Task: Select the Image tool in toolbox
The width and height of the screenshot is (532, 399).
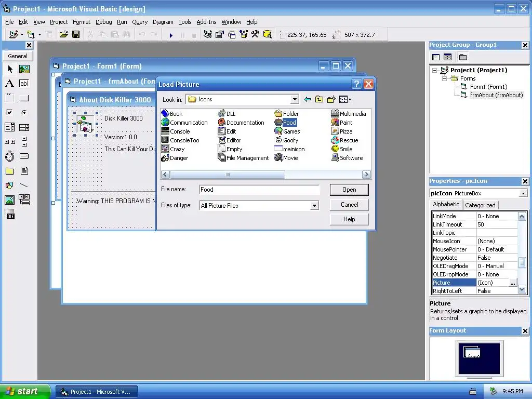Action: (10, 200)
